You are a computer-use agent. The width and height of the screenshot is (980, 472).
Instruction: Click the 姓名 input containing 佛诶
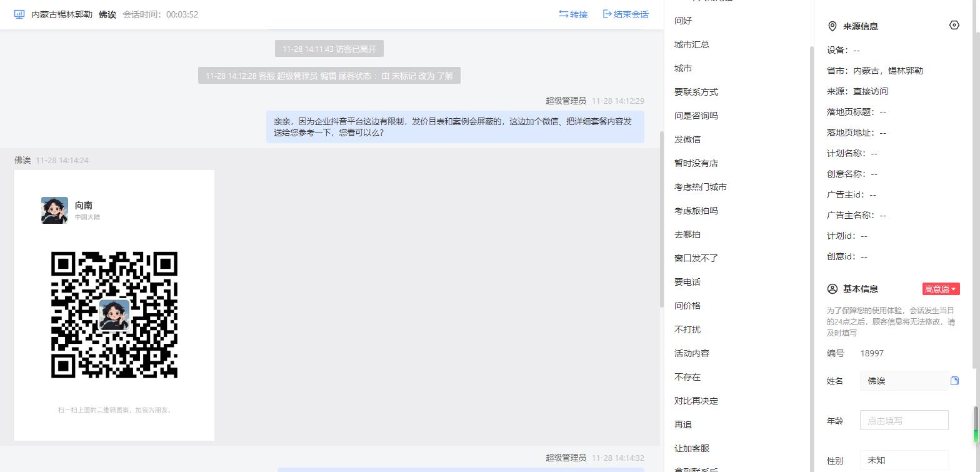(x=904, y=381)
